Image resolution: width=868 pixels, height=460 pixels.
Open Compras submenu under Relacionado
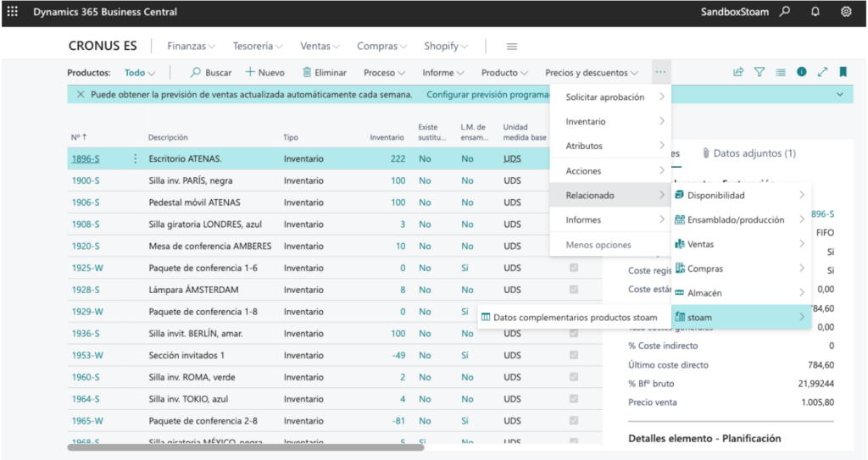741,269
